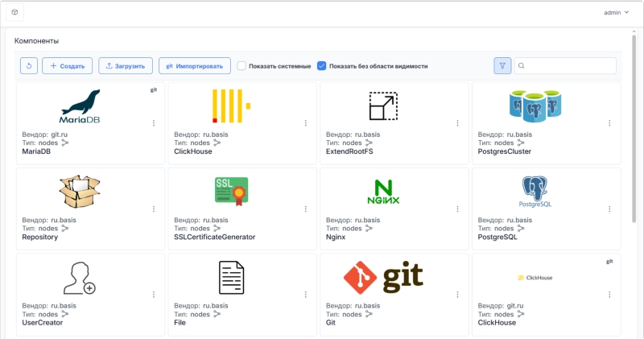Image resolution: width=644 pixels, height=339 pixels.
Task: Open the three-dot menu on Repository card
Action: (x=154, y=209)
